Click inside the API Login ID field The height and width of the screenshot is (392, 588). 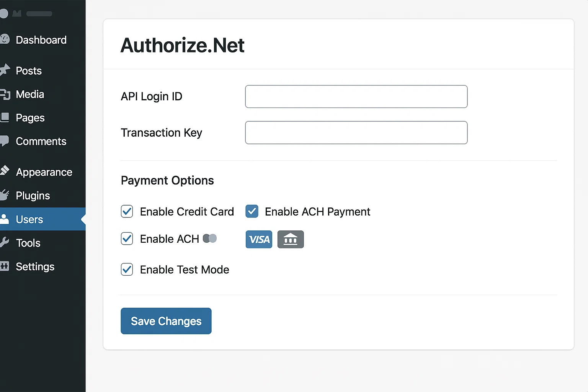[356, 96]
